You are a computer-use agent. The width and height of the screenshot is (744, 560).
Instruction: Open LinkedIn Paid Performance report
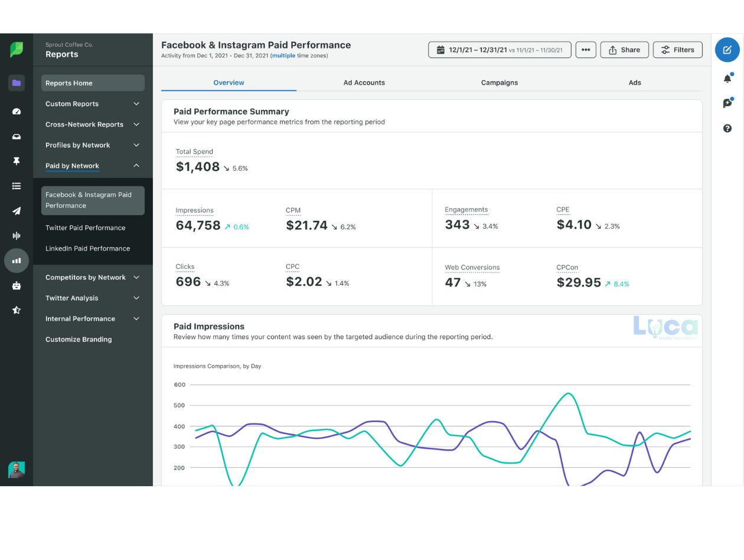click(88, 248)
